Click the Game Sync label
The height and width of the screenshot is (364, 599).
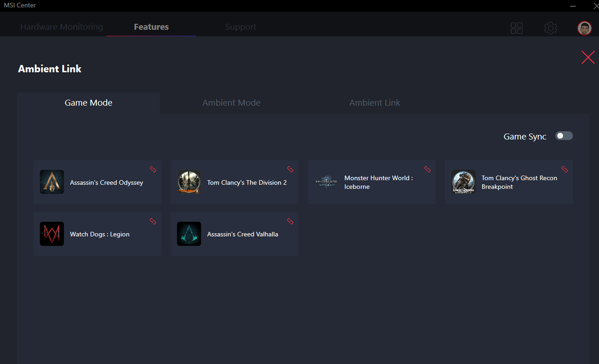[525, 137]
